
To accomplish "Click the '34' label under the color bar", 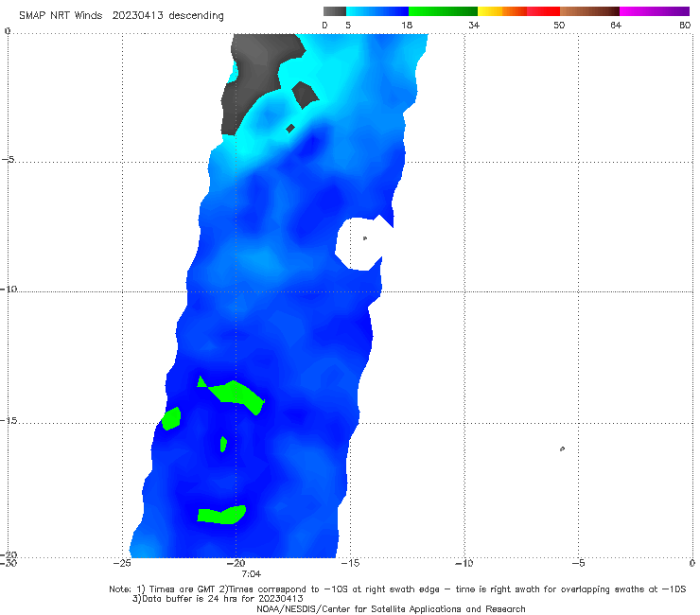I will click(x=474, y=25).
